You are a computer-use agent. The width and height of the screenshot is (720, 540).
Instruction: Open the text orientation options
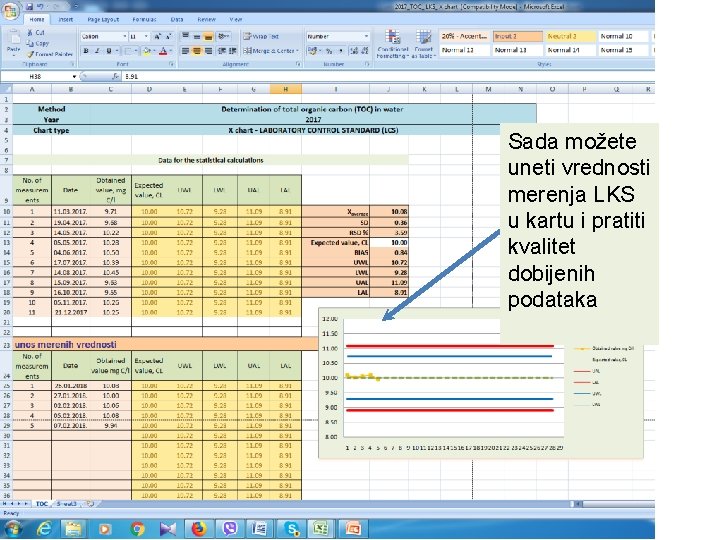click(224, 36)
